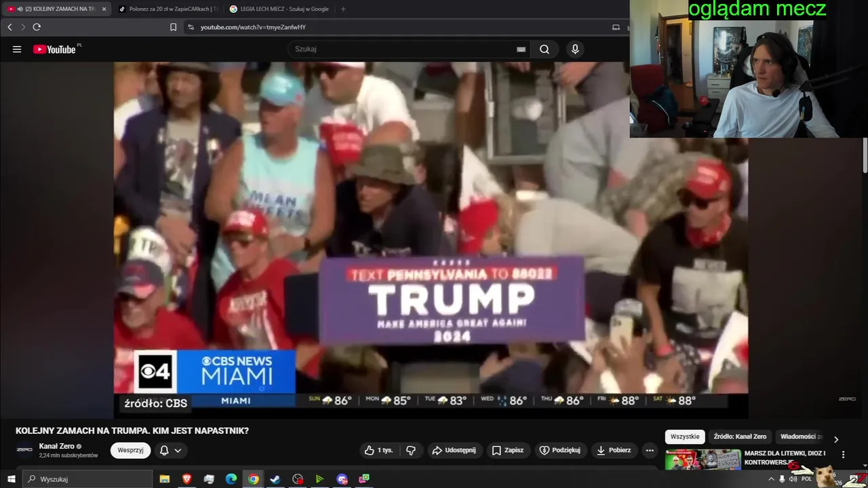Open Kanał Zero channel name link
This screenshot has width=868, height=488.
tap(57, 446)
